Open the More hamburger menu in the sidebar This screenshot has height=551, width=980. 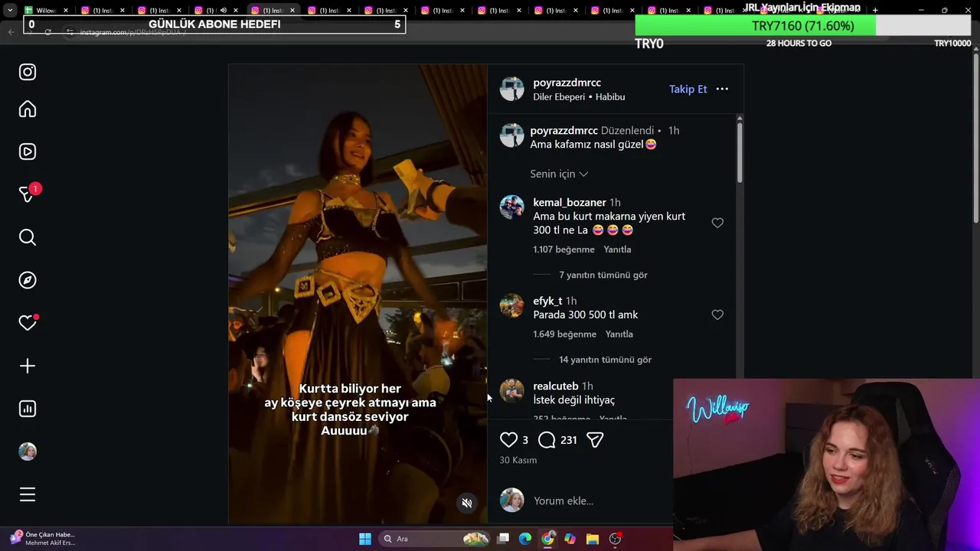[x=28, y=494]
